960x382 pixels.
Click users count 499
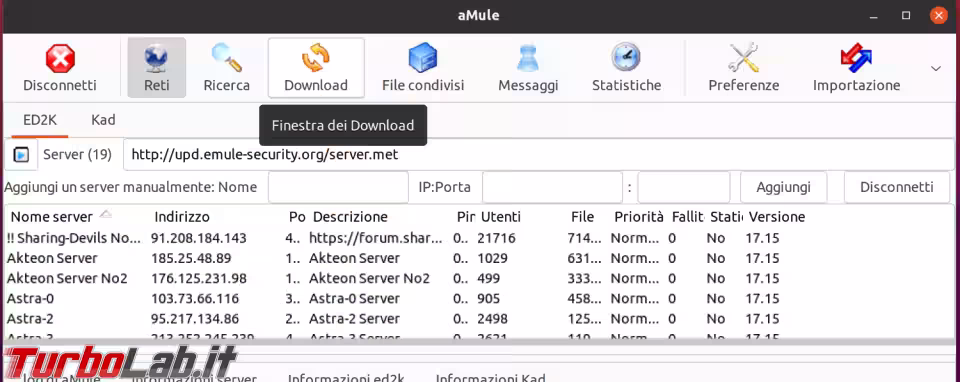coord(489,279)
